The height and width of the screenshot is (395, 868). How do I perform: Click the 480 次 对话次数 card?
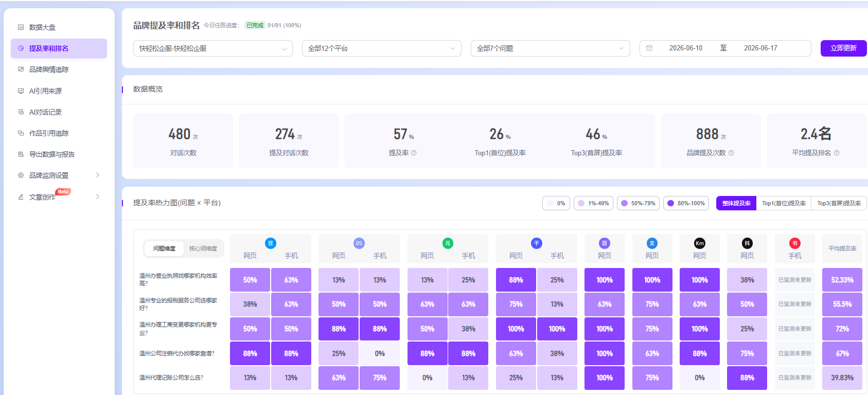pos(183,141)
